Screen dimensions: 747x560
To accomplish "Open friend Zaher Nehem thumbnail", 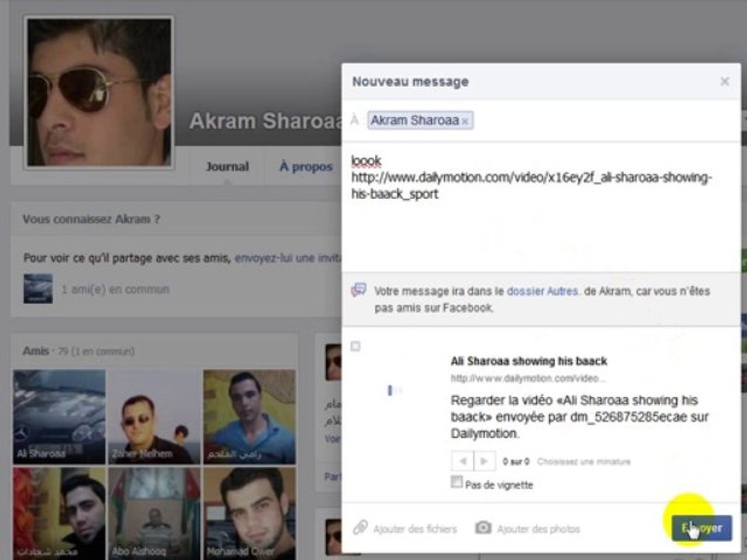I will (154, 417).
